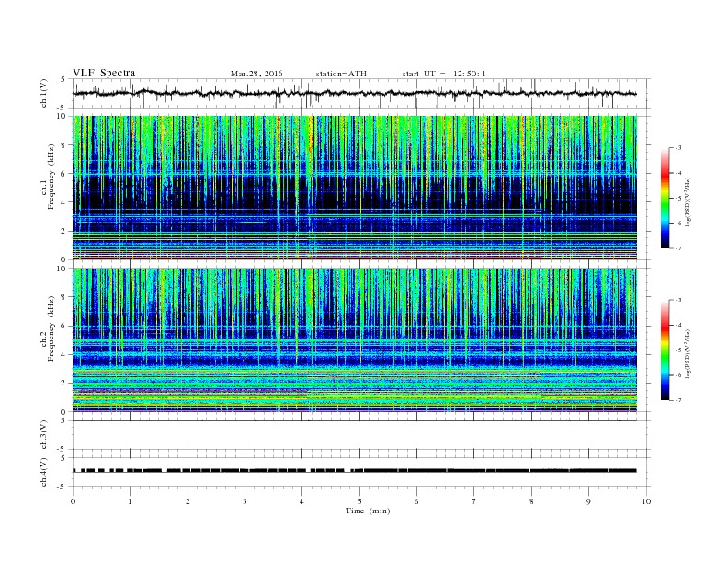Click time axis tick label 5
728x563 pixels.
tap(359, 501)
